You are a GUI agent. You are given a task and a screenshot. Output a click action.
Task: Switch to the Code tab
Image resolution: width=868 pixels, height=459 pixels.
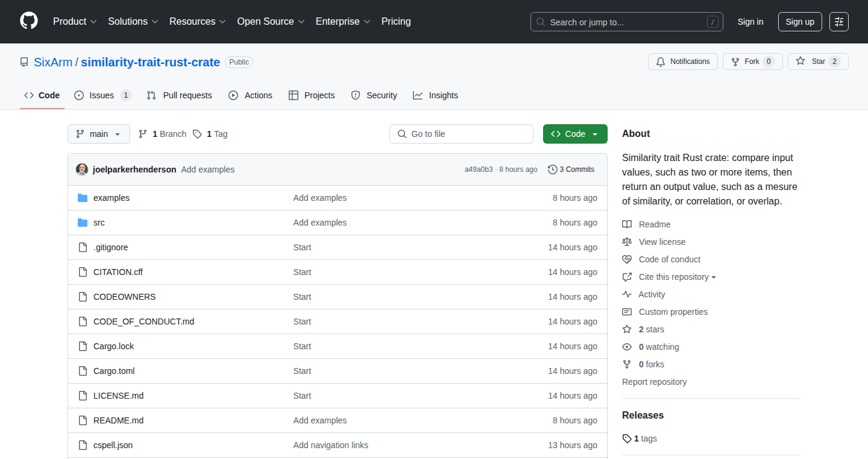[42, 95]
